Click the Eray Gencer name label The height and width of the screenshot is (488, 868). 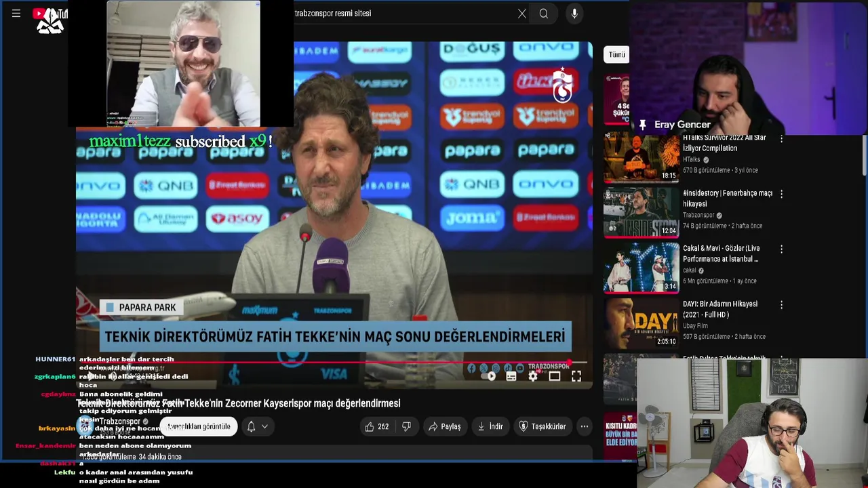point(682,125)
